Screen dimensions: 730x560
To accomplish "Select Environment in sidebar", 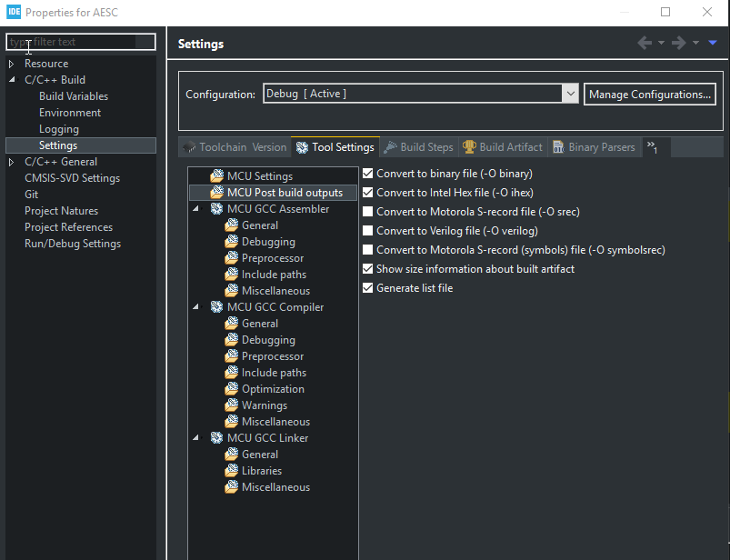I will tap(70, 113).
